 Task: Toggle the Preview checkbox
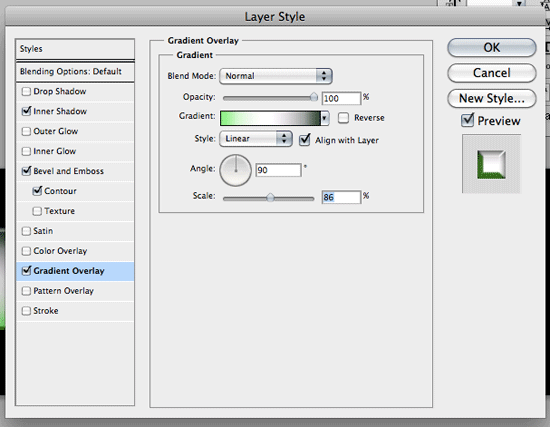click(468, 120)
